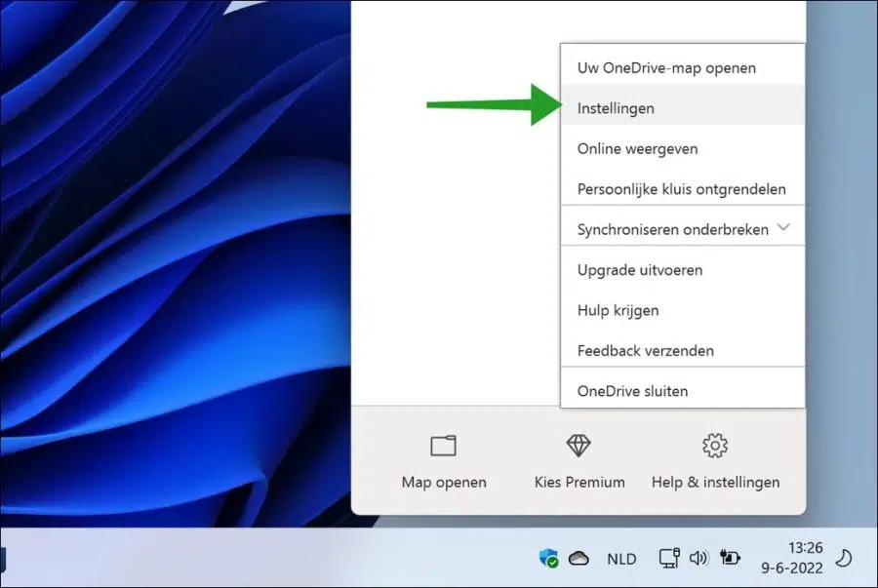Switch input language via NLD indicator

point(621,559)
